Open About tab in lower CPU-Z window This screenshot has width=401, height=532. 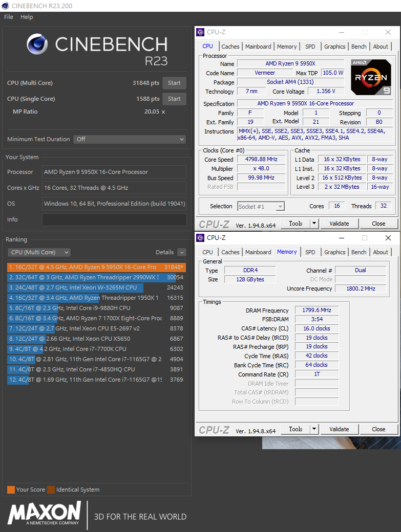click(381, 252)
